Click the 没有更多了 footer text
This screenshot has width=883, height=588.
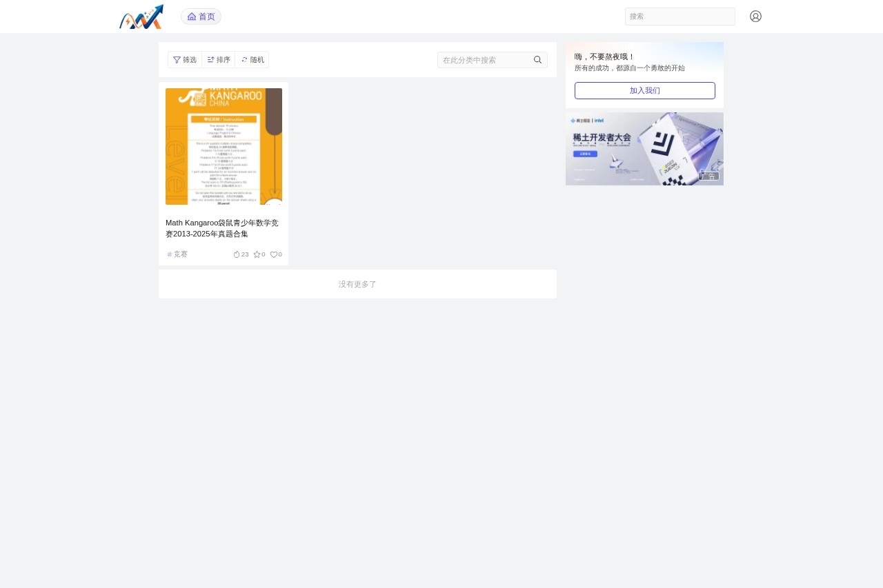pos(357,284)
